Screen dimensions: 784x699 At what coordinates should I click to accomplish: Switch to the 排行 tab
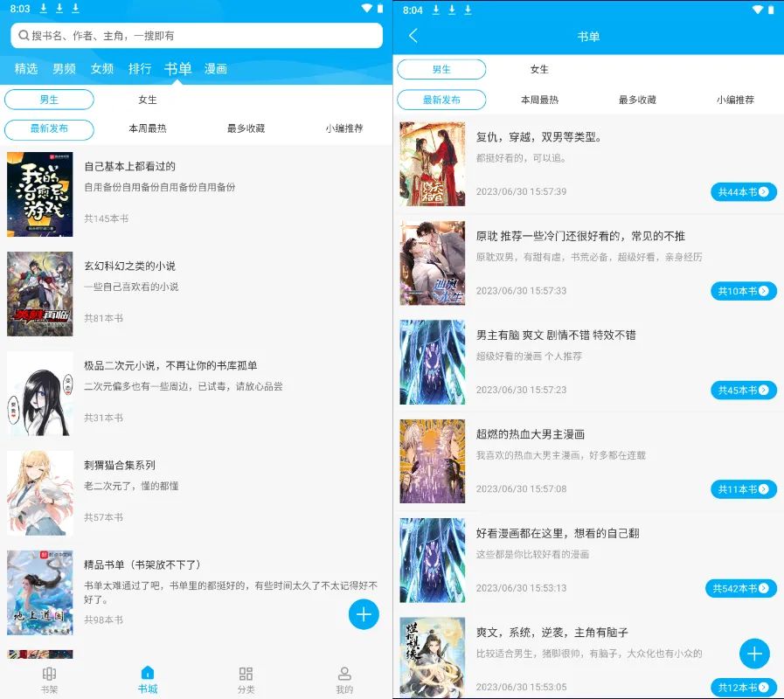point(140,69)
